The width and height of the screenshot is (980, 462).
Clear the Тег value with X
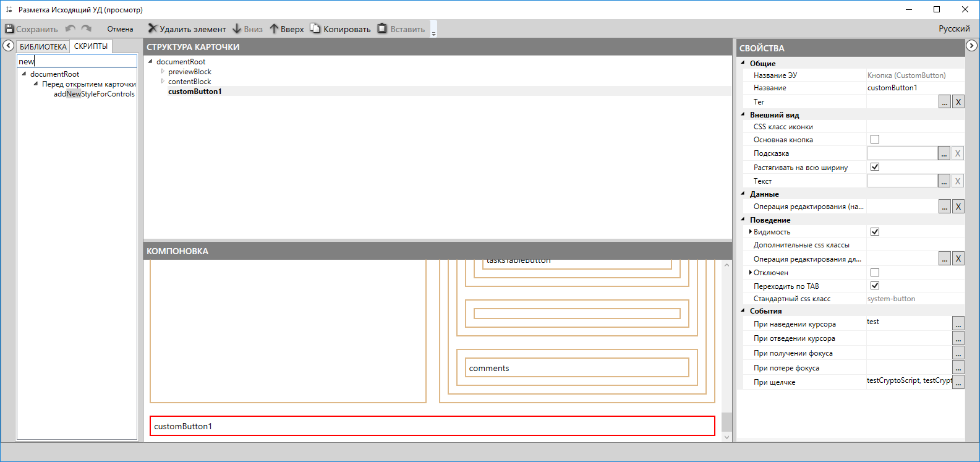pos(958,102)
